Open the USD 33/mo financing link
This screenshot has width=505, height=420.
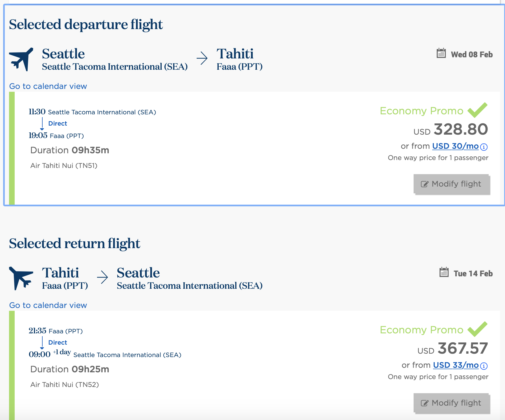tap(456, 365)
